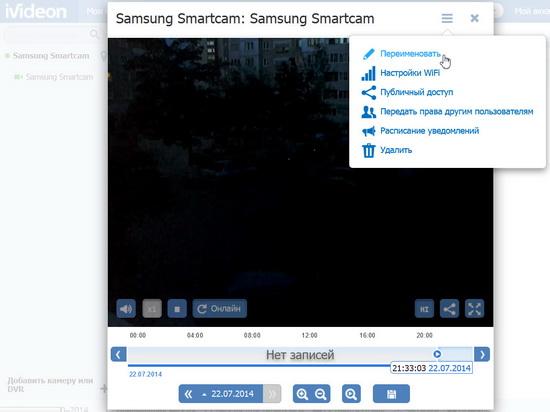Click the 22.07.2014 date under the timeline
550x412 pixels.
145,374
